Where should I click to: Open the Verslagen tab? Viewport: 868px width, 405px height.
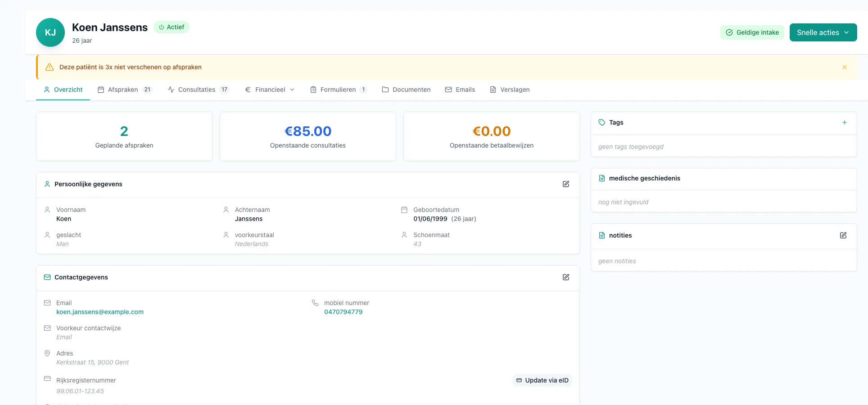(510, 90)
